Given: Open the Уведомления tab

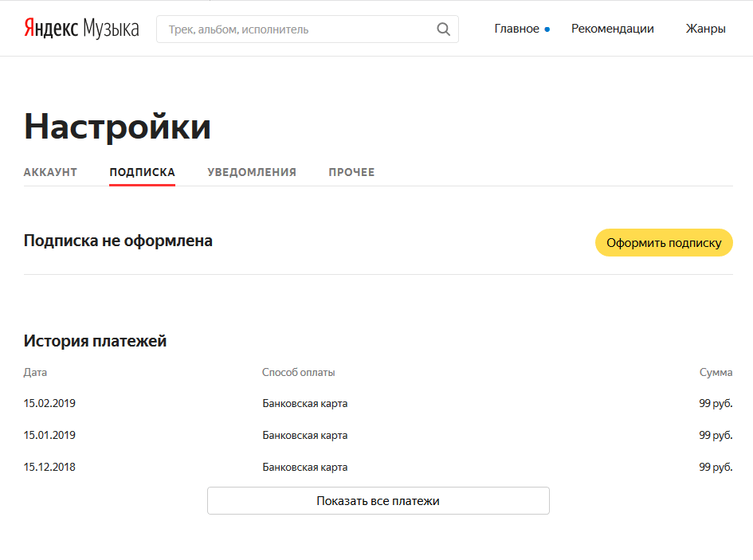Looking at the screenshot, I should [252, 172].
